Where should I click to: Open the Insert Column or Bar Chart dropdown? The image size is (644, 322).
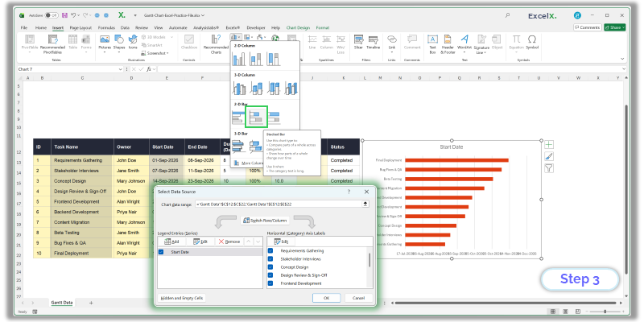(x=236, y=37)
